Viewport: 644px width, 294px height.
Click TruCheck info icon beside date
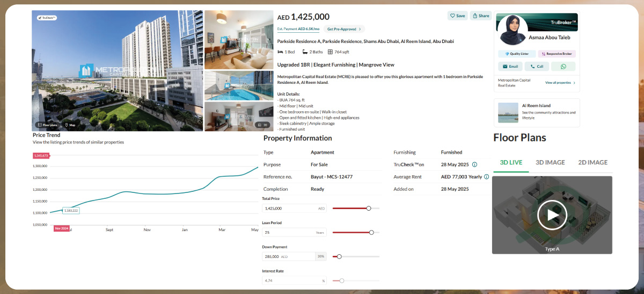[x=474, y=164]
